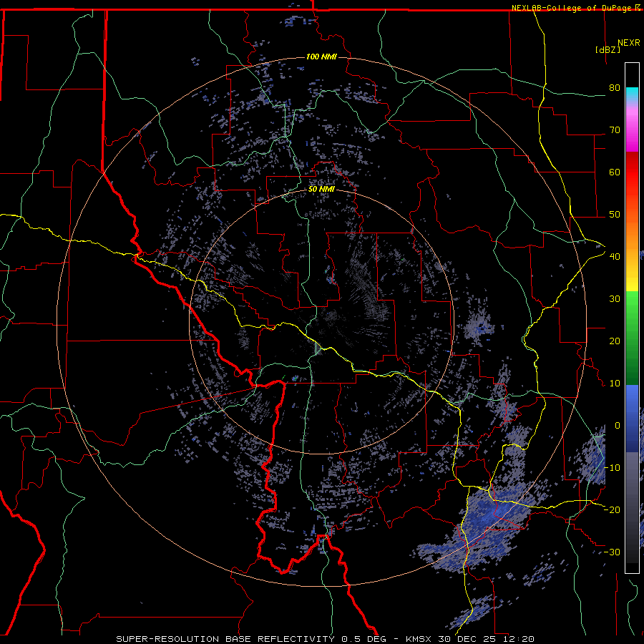The height and width of the screenshot is (644, 644).
Task: Click the 50 value on the dBZ scale
Action: click(x=615, y=215)
